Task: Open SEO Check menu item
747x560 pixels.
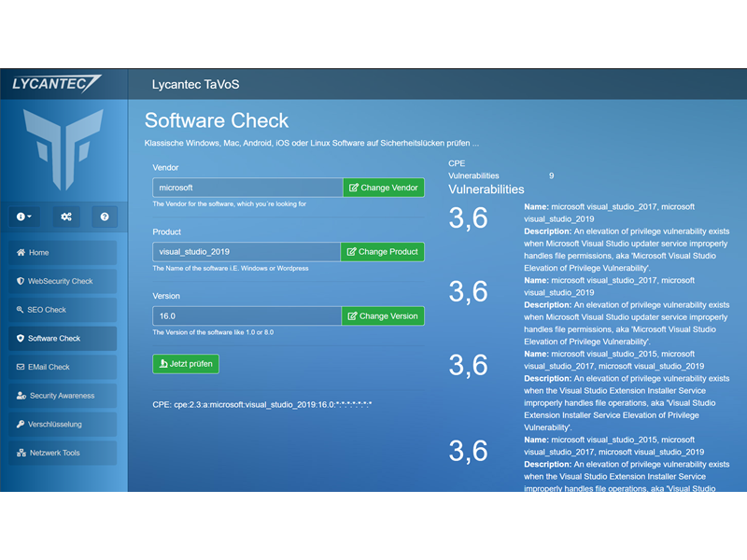Action: (63, 310)
